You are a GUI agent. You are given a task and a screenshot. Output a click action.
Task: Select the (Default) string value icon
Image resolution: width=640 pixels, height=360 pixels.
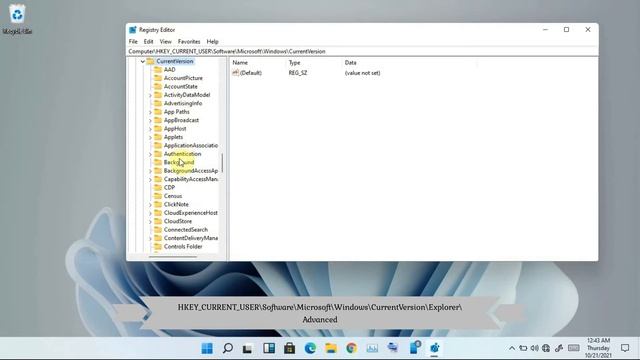pos(236,73)
